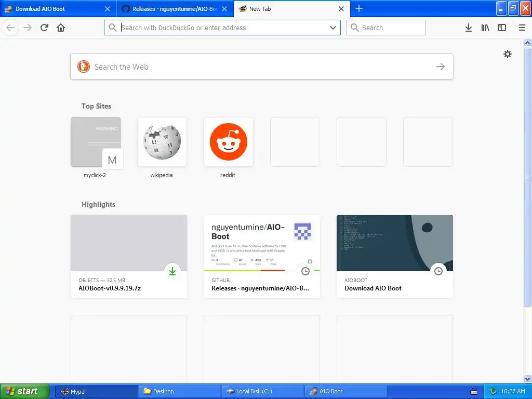This screenshot has height=399, width=532.
Task: Open new tab page settings gear
Action: [x=507, y=54]
